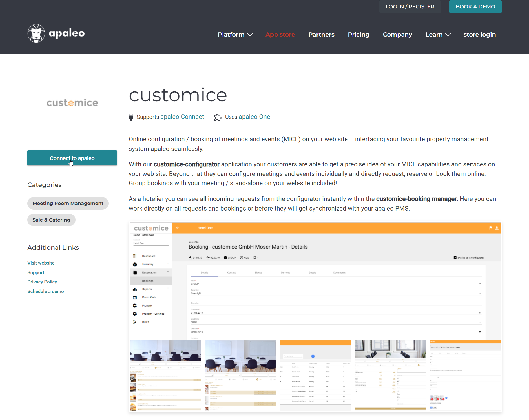Select Bookings in the screenshot sidebar
The height and width of the screenshot is (420, 529).
click(151, 281)
